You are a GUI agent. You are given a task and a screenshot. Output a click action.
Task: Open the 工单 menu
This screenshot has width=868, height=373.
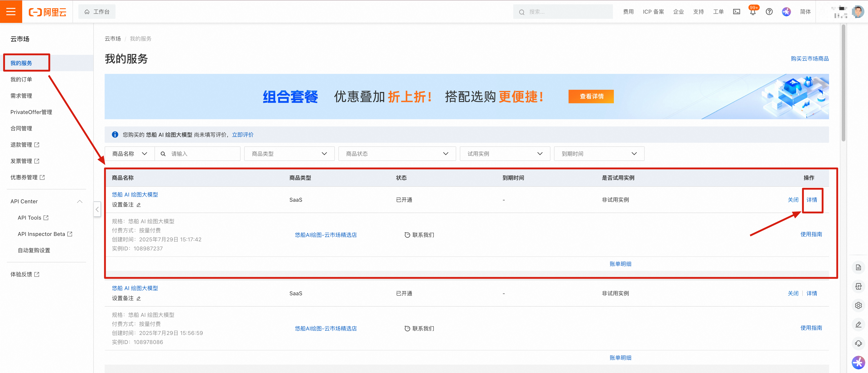(718, 12)
